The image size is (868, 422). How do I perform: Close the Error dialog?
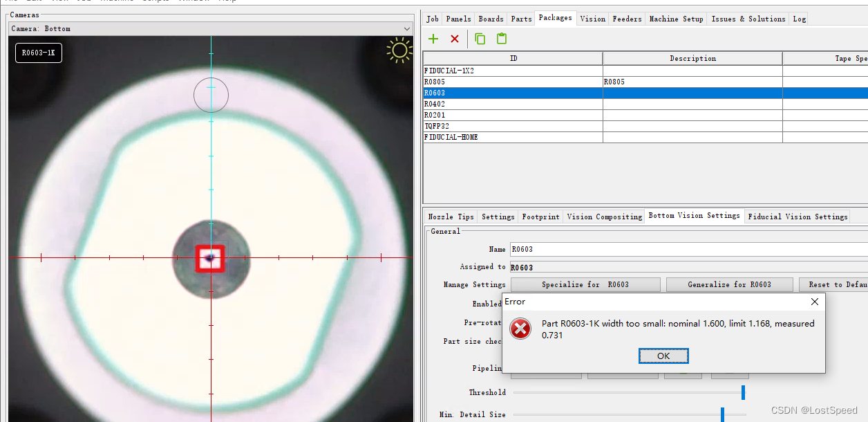click(815, 302)
